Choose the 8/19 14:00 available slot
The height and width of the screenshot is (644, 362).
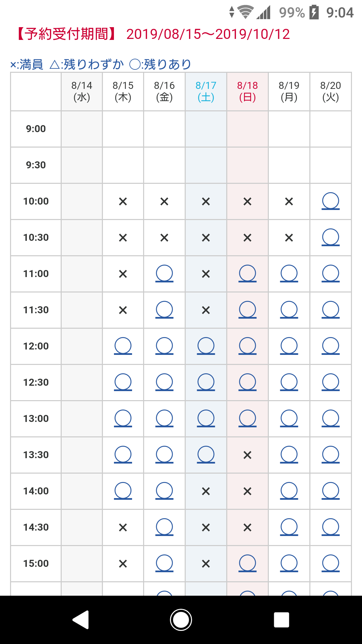coord(289,491)
